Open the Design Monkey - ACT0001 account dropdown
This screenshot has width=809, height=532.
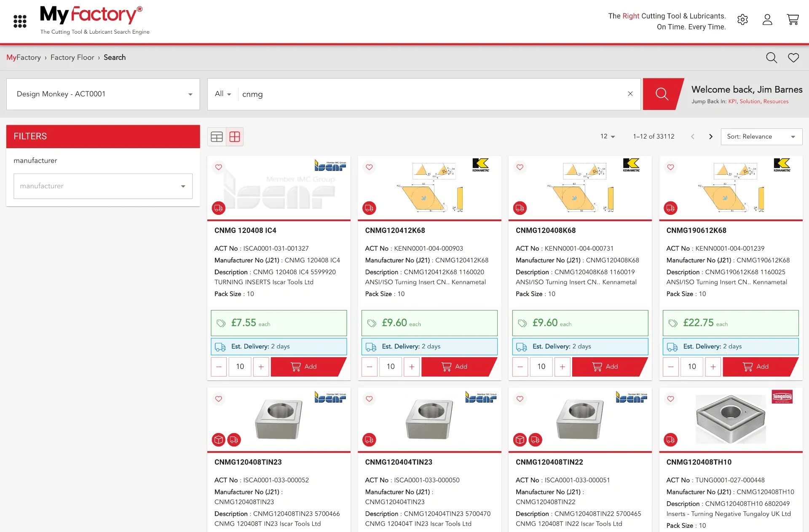click(103, 94)
